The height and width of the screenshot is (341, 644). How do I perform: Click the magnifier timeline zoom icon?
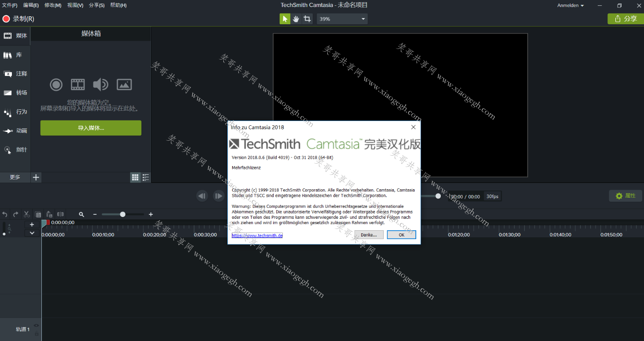click(81, 214)
